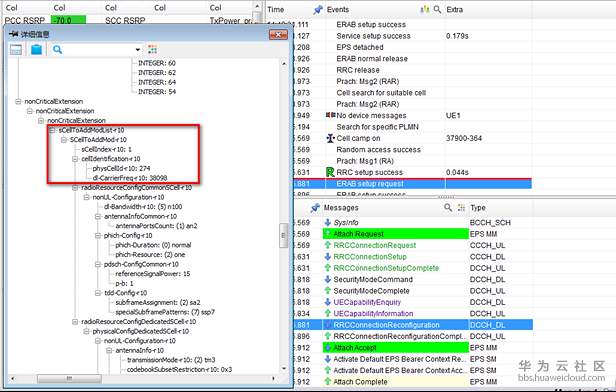Click the UECapabilityEnquiry arrow icon
616x392 pixels.
pos(328,302)
